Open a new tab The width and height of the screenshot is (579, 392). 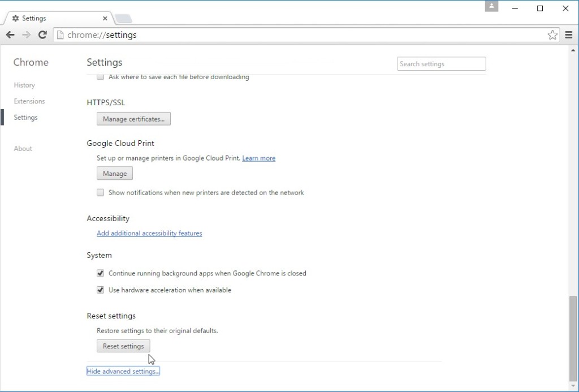[x=123, y=19]
